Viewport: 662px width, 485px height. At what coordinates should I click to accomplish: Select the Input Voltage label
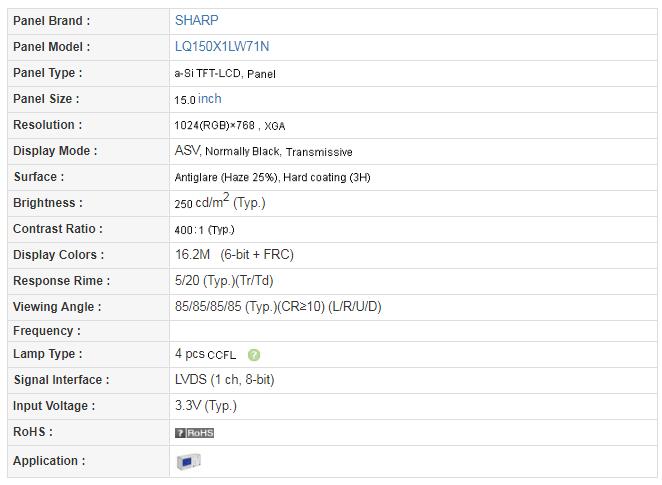tap(54, 406)
